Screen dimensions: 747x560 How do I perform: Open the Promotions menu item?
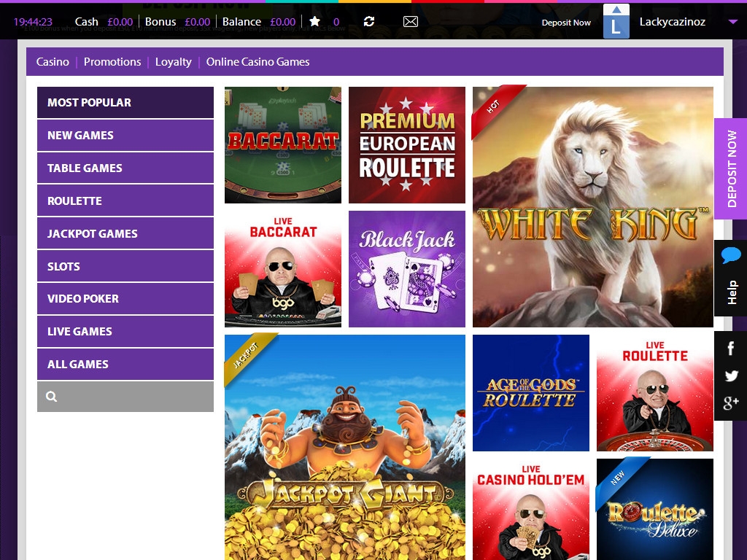(x=112, y=62)
